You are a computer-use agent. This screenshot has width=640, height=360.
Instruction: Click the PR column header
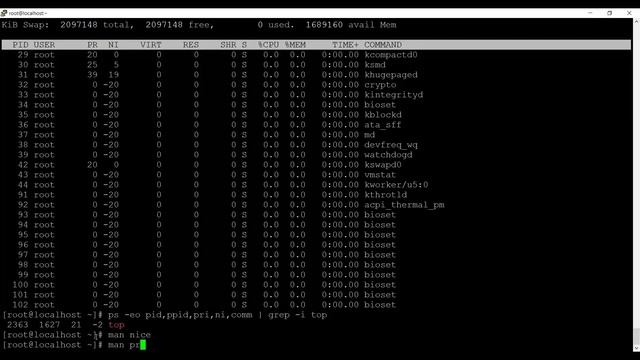[x=93, y=45]
